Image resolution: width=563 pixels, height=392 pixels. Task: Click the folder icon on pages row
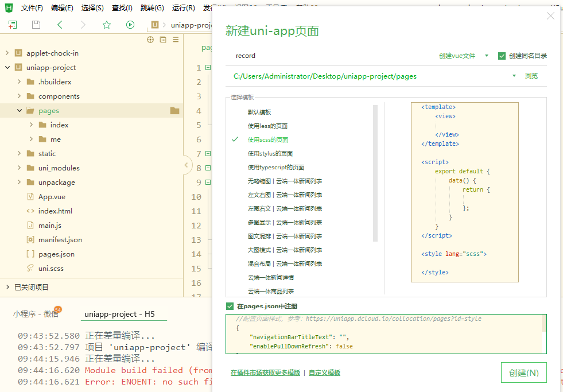point(175,111)
